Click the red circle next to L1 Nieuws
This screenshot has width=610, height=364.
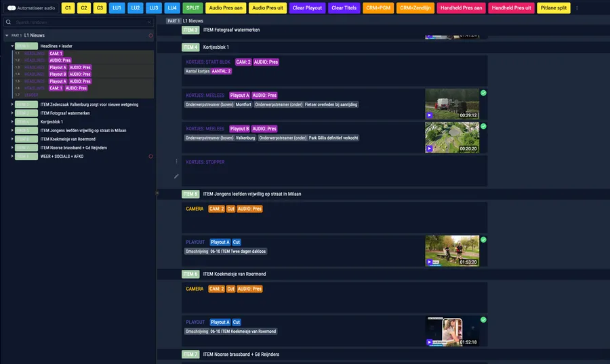click(x=150, y=35)
